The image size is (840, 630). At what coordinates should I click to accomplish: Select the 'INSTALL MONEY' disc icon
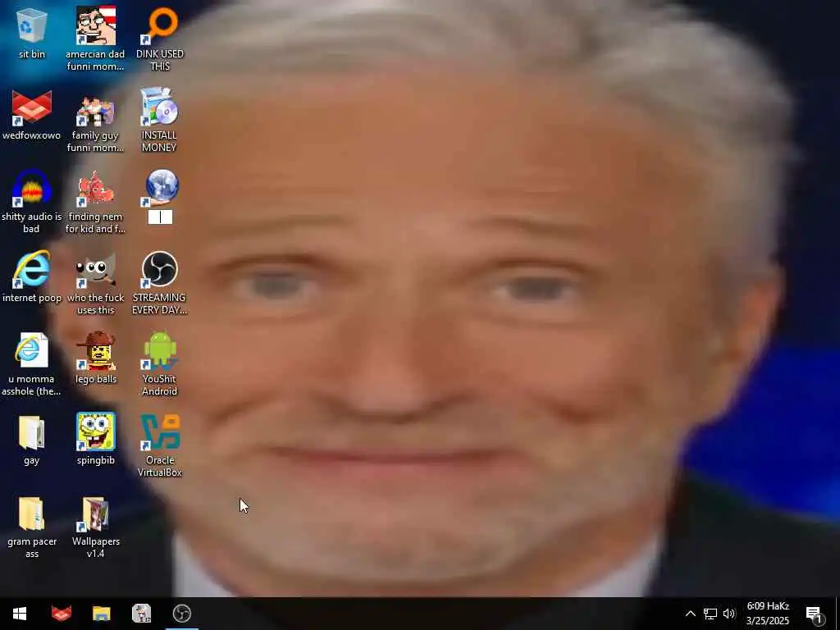tap(159, 107)
